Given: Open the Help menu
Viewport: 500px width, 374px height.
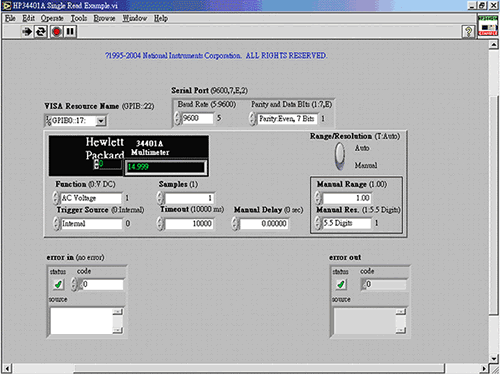Looking at the screenshot, I should [x=161, y=18].
